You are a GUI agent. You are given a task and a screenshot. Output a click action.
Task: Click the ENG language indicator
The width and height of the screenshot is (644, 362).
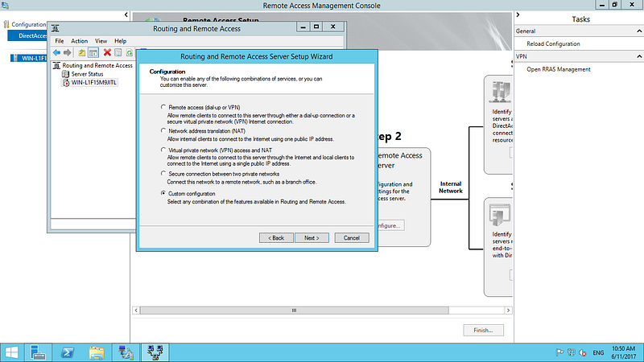[598, 352]
